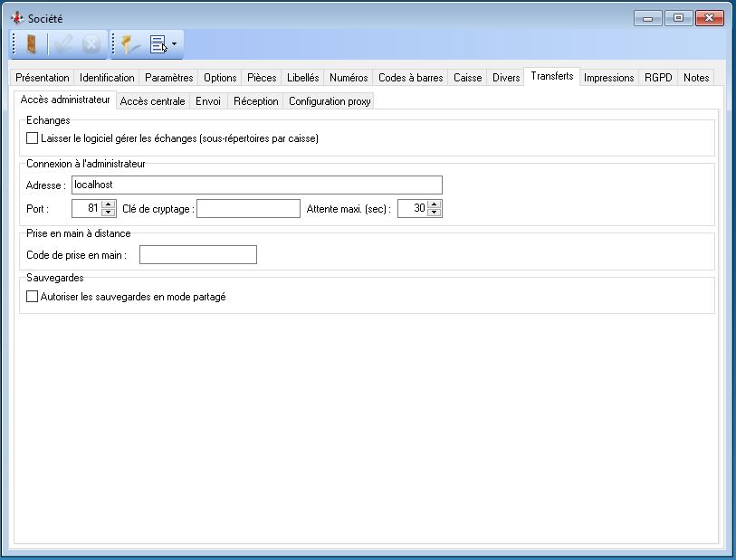Open the Configuration proxy sub-tab
This screenshot has width=736, height=560.
coord(330,101)
